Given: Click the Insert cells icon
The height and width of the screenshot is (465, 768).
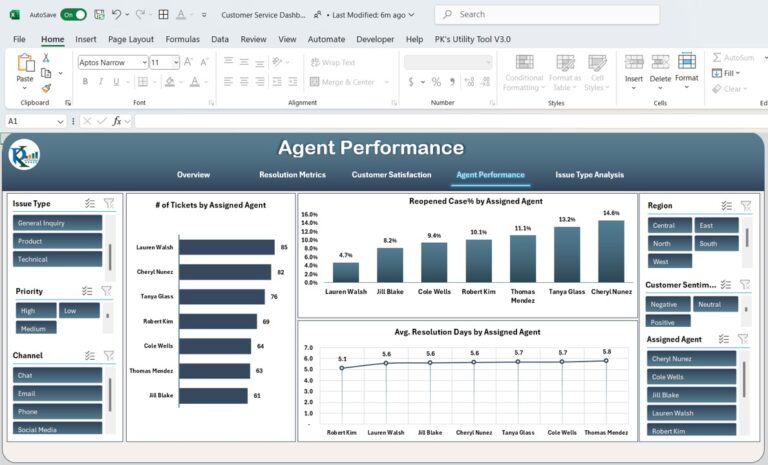Looking at the screenshot, I should coord(634,62).
